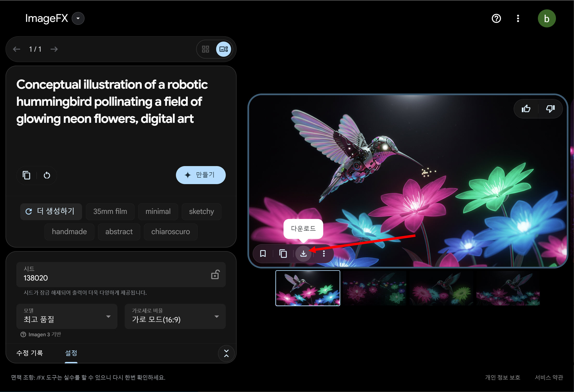Switch to grid view layout
574x392 pixels.
click(x=206, y=49)
